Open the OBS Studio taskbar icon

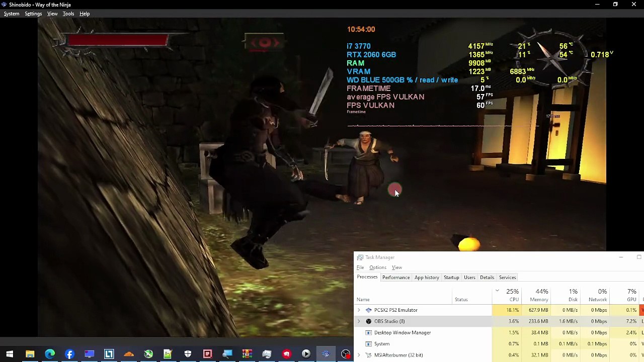point(346,354)
